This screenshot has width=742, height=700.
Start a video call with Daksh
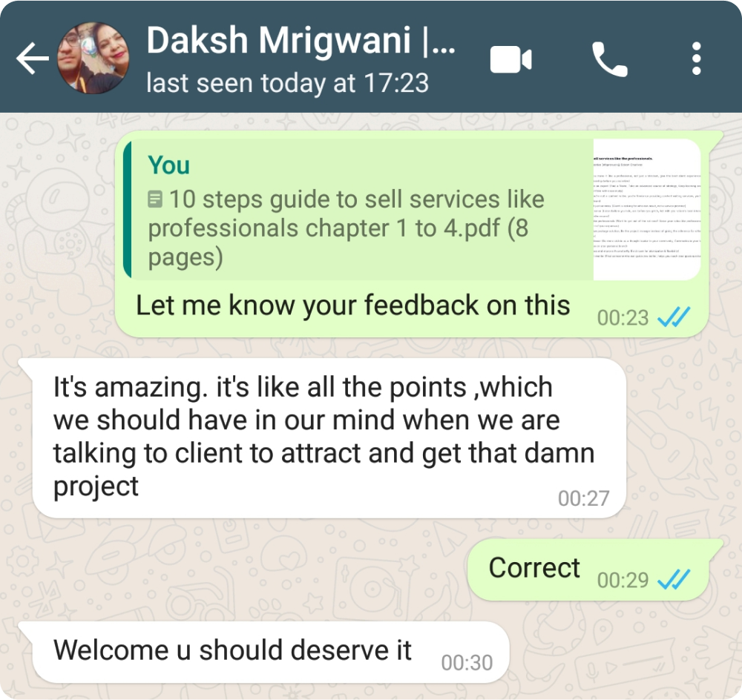[511, 59]
